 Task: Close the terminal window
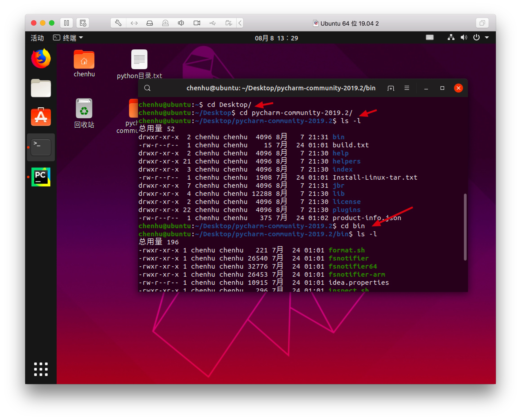(458, 88)
